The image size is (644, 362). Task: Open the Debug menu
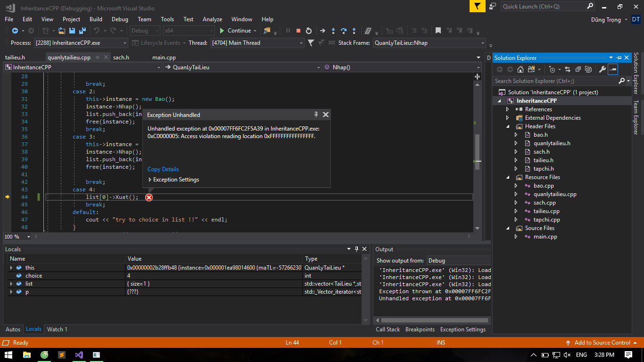120,19
